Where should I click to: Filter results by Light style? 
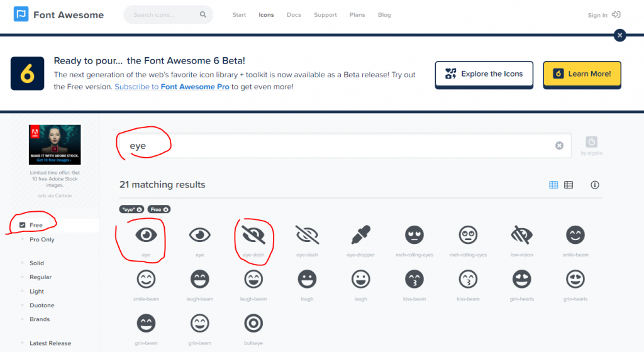click(x=36, y=291)
